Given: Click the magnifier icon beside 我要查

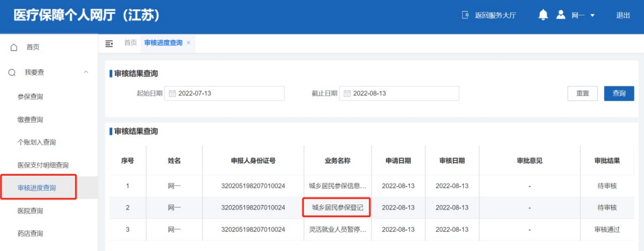Looking at the screenshot, I should [x=12, y=73].
